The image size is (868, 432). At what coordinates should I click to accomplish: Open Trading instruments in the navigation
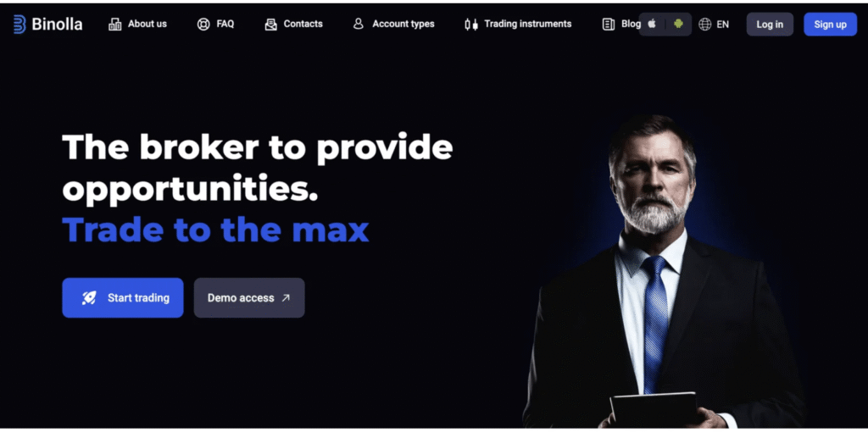527,24
